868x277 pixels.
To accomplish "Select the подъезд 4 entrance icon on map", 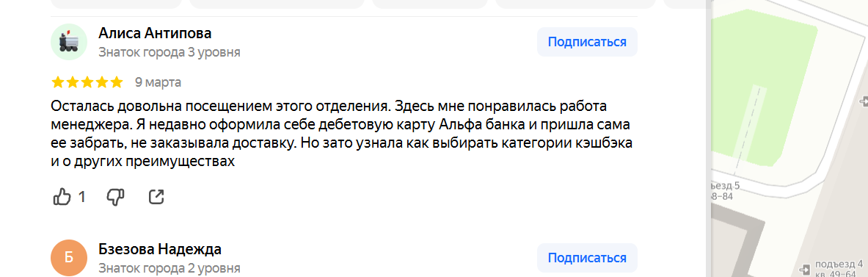I will [806, 269].
